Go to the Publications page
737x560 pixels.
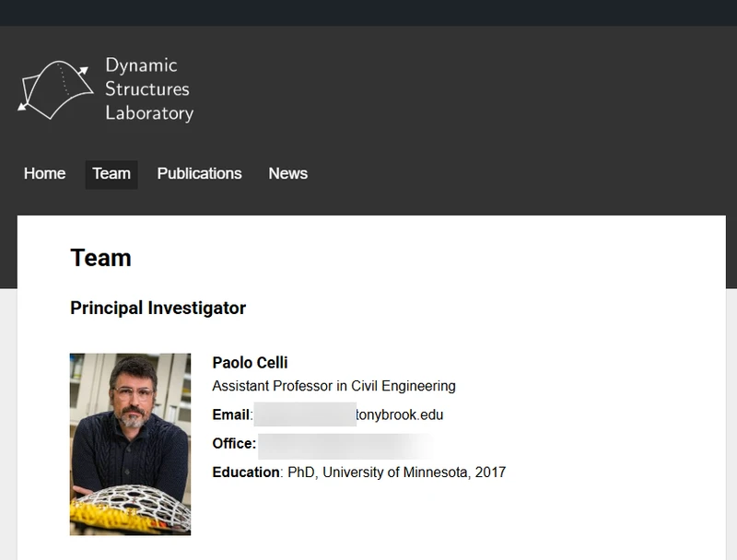click(x=199, y=174)
